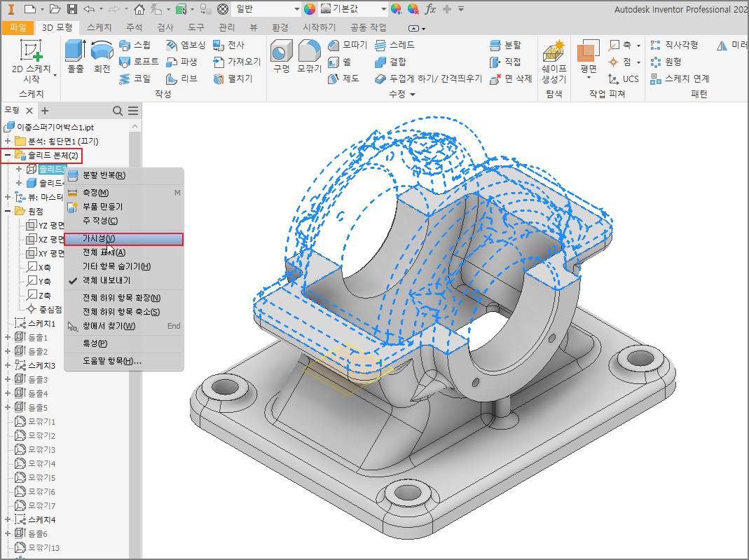Click the UCS tool
The width and height of the screenshot is (749, 560).
tap(624, 78)
